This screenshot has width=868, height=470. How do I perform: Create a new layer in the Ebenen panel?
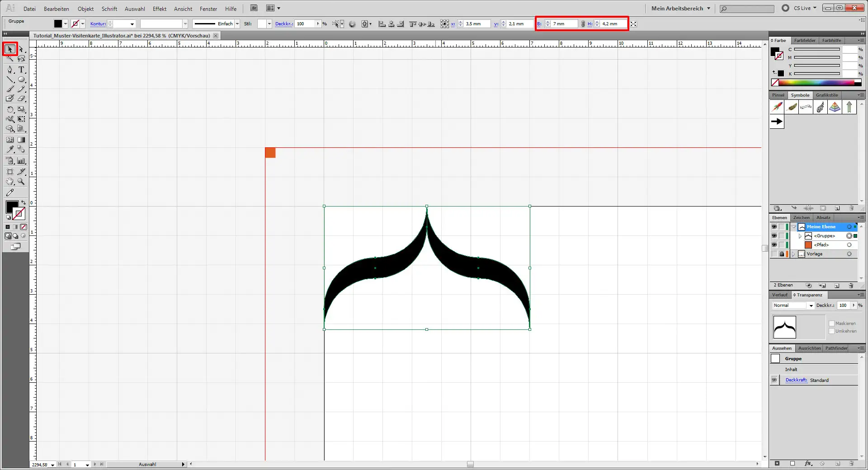[x=837, y=285]
